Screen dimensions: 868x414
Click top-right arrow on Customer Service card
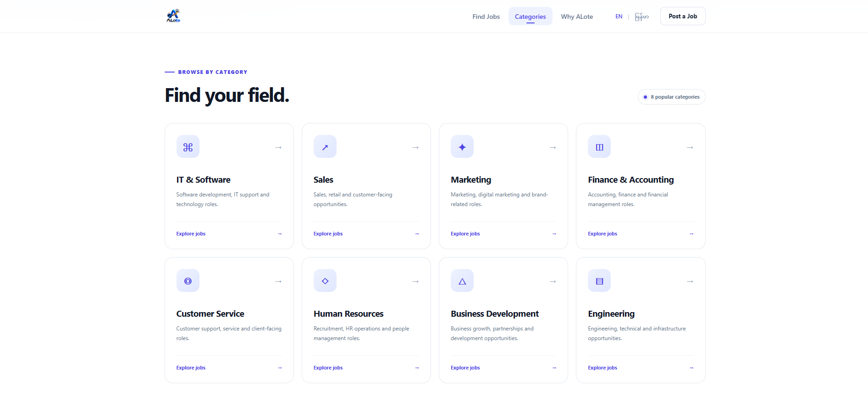coord(278,281)
